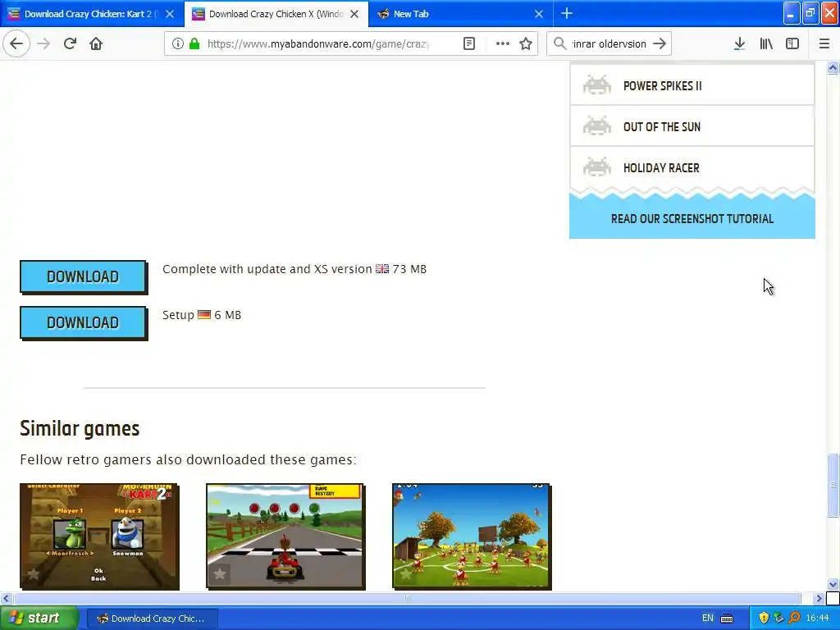Viewport: 840px width, 630px height.
Task: Open the Downloads panel
Action: pos(739,44)
